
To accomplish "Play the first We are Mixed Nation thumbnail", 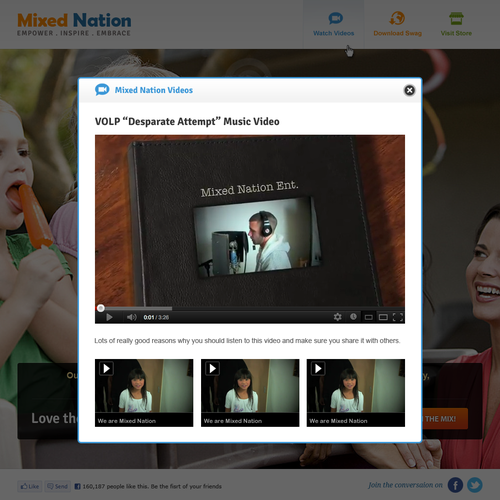I will pyautogui.click(x=144, y=393).
